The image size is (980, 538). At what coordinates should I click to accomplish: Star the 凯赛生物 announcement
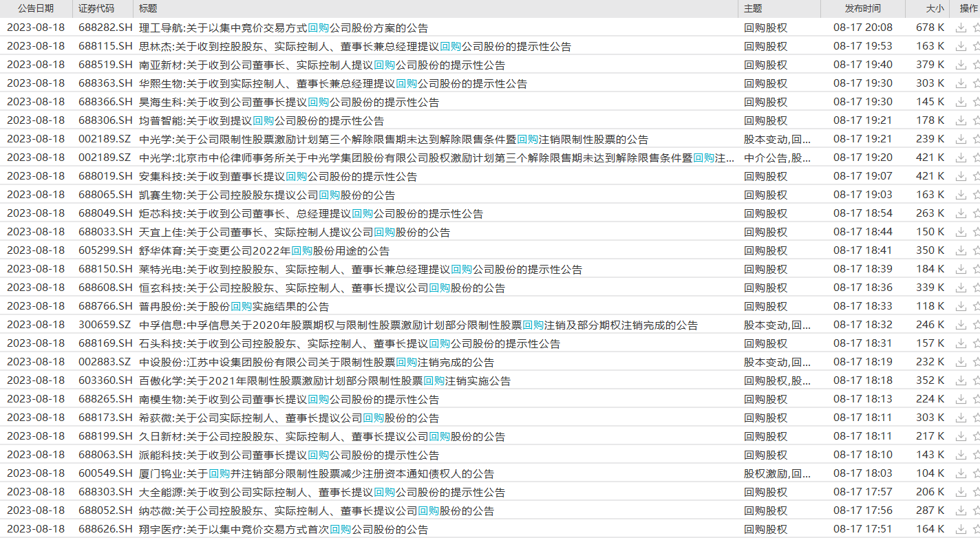(x=977, y=195)
